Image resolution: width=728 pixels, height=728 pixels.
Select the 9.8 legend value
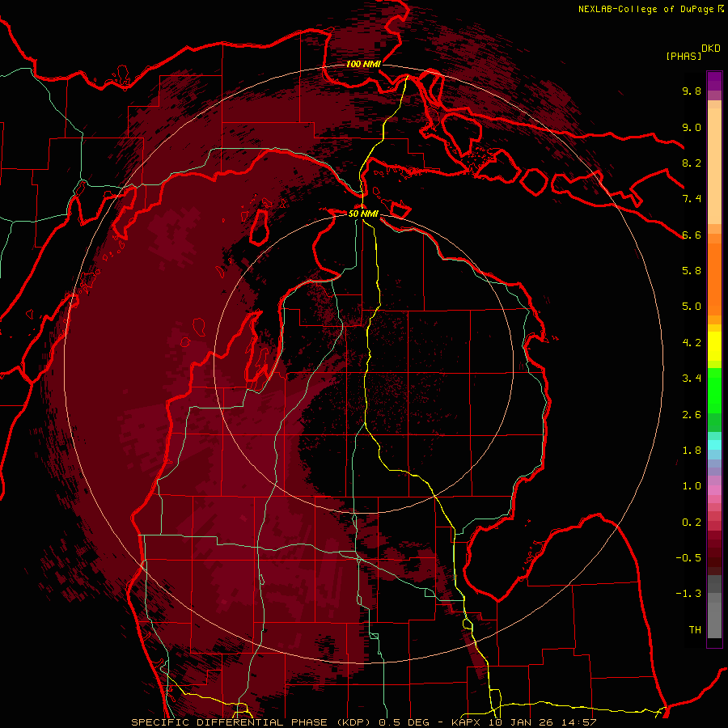tap(692, 91)
